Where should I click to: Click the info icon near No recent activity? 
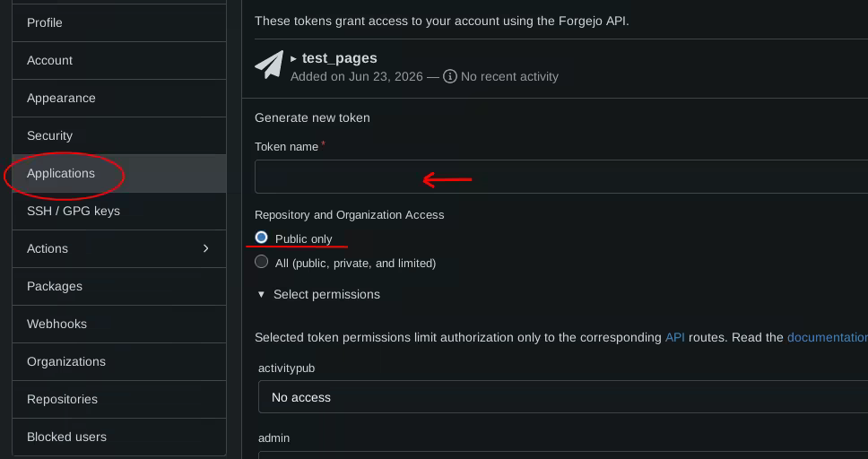[x=450, y=76]
